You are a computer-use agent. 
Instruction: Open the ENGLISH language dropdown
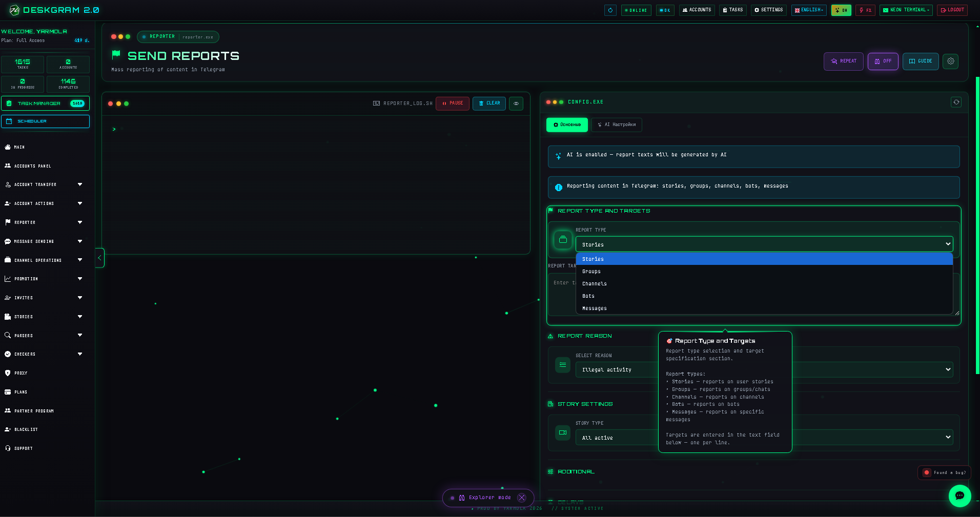[809, 10]
